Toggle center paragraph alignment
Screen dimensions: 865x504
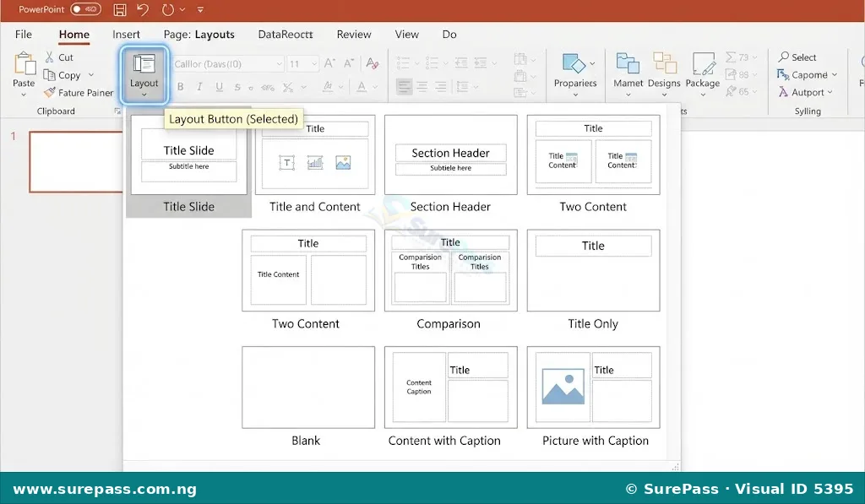click(x=422, y=87)
